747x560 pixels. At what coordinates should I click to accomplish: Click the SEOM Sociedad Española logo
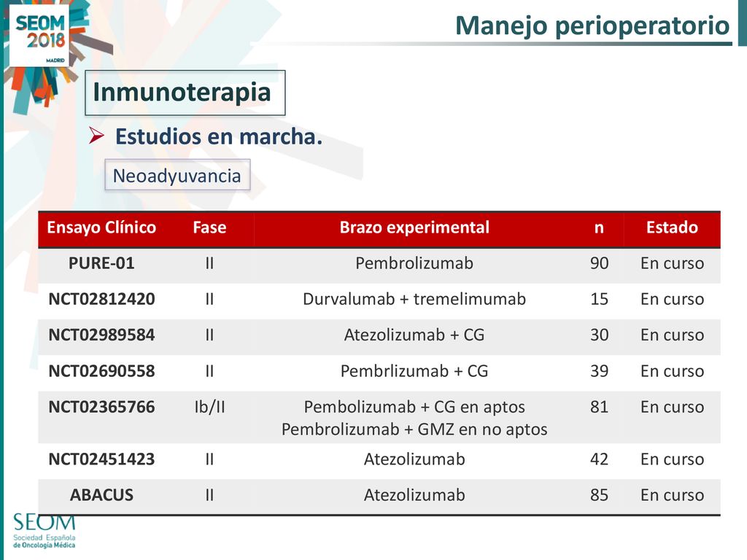coord(44,531)
